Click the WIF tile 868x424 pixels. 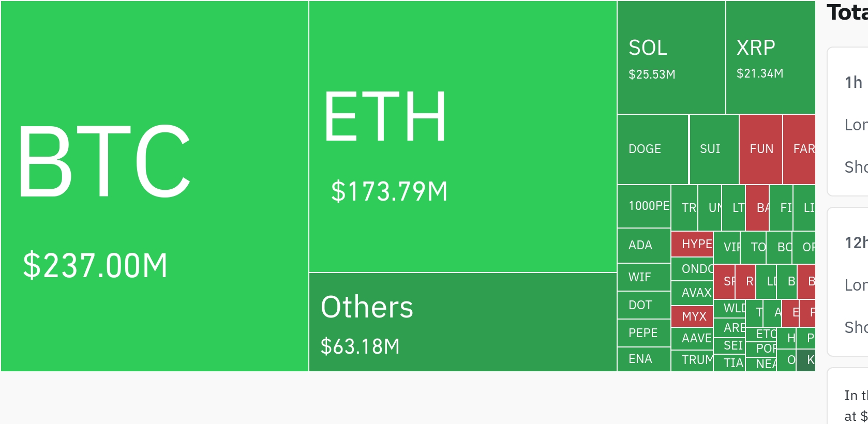[644, 277]
